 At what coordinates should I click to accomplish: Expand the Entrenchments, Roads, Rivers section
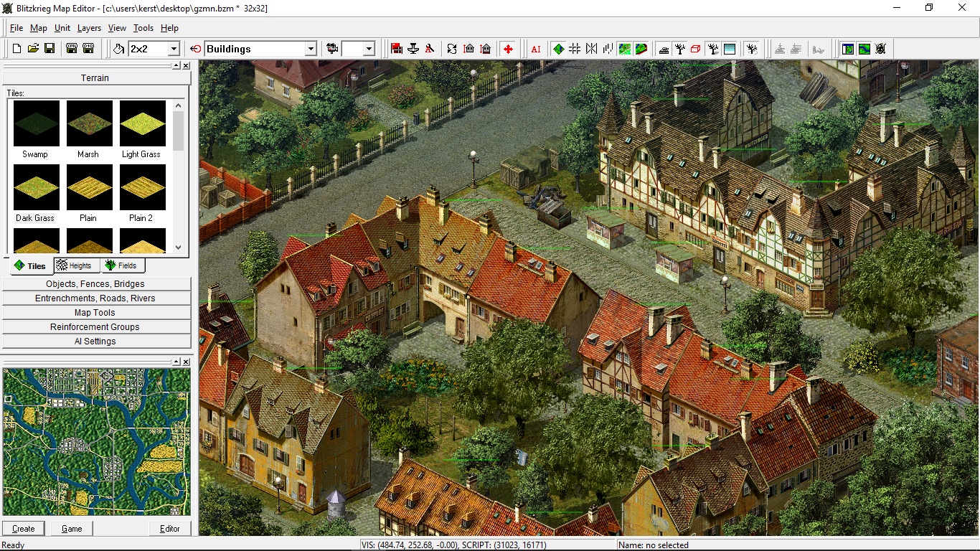96,298
